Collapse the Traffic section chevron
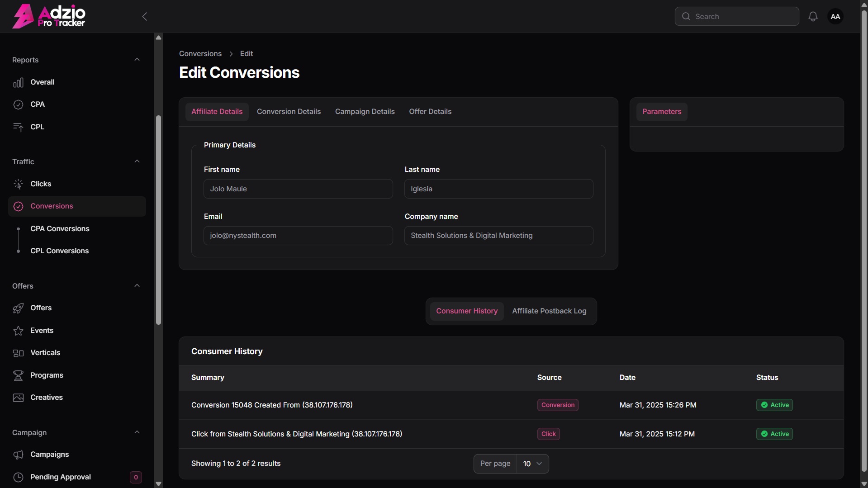 tap(137, 161)
